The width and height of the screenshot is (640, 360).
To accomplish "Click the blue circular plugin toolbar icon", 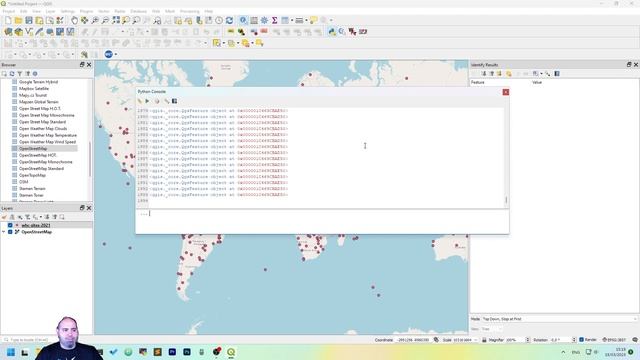I will [108, 54].
